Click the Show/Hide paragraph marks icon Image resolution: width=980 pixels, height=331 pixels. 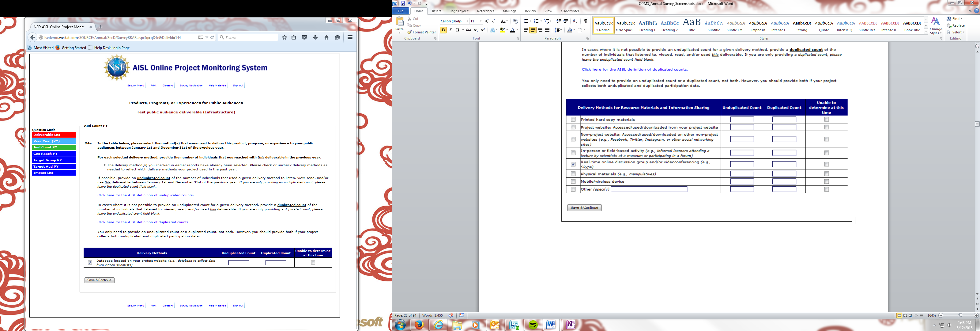point(586,21)
